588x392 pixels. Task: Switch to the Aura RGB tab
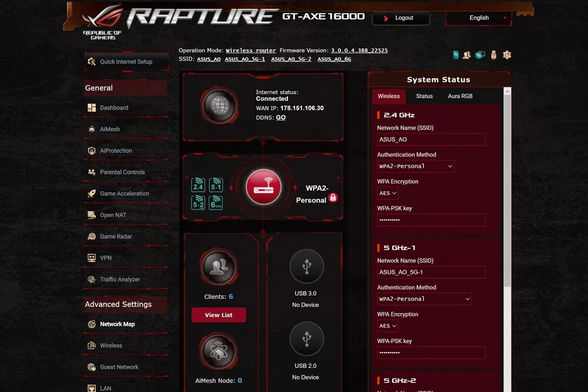pyautogui.click(x=460, y=96)
